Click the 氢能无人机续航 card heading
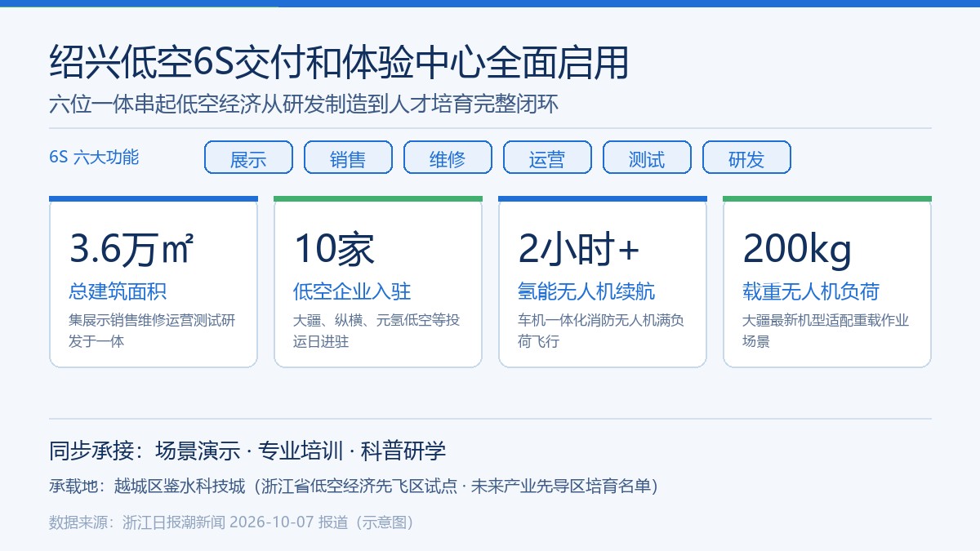Viewport: 980px width, 551px height. [x=586, y=291]
